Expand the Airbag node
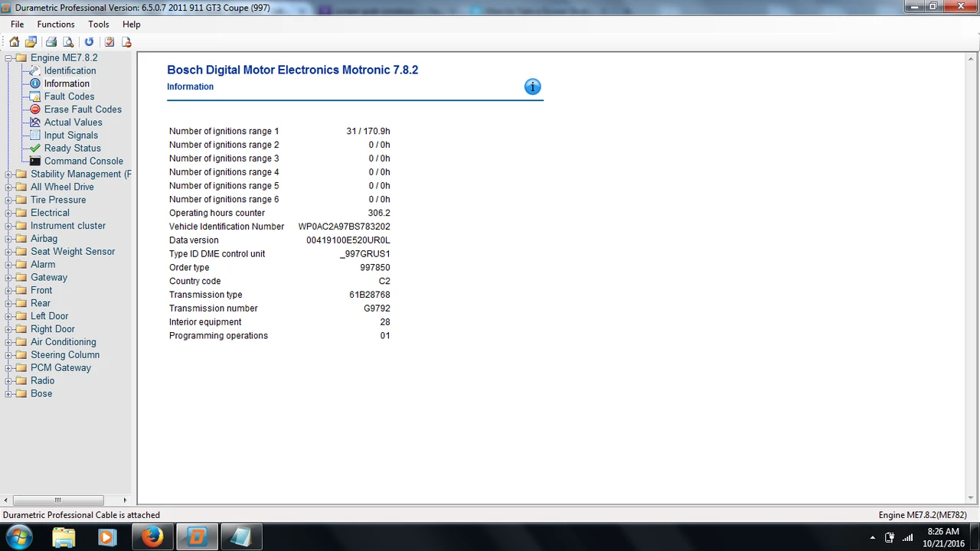 tap(8, 240)
